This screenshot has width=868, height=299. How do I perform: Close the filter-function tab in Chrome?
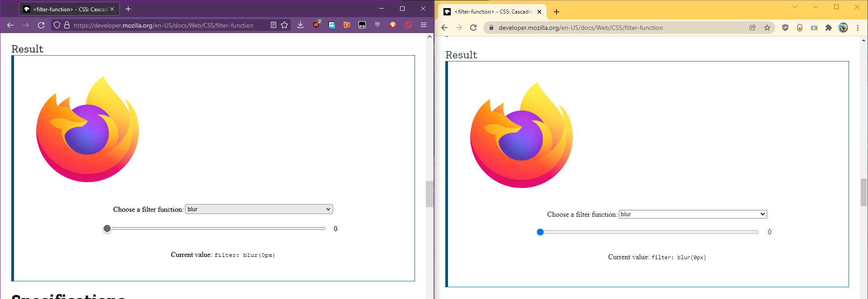coord(539,12)
